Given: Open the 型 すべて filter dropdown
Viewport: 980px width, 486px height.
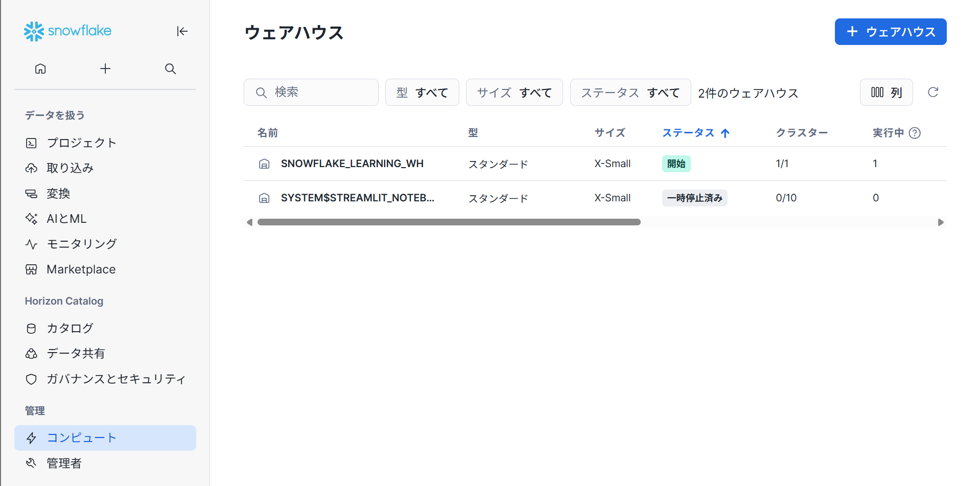Looking at the screenshot, I should pos(422,92).
